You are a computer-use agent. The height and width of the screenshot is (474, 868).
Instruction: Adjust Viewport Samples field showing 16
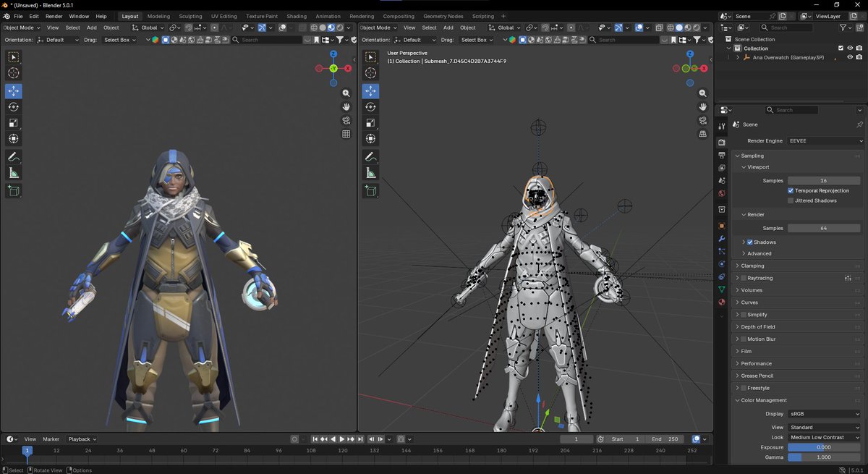(x=825, y=180)
